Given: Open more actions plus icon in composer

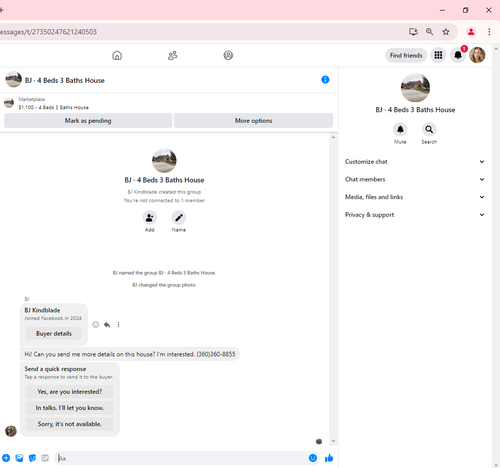Looking at the screenshot, I should point(6,458).
